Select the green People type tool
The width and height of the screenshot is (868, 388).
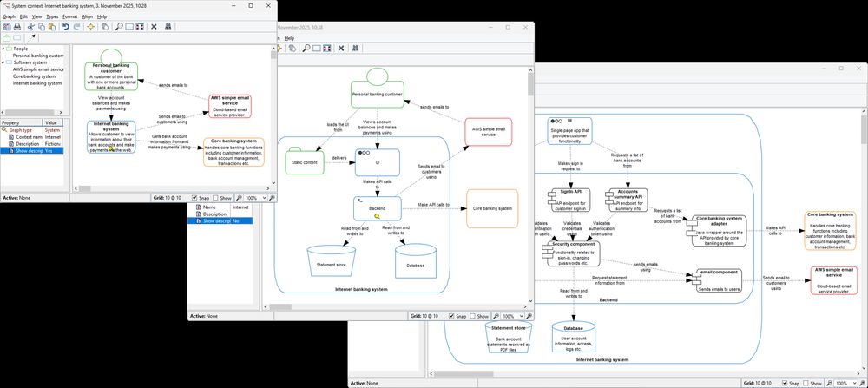[x=7, y=38]
